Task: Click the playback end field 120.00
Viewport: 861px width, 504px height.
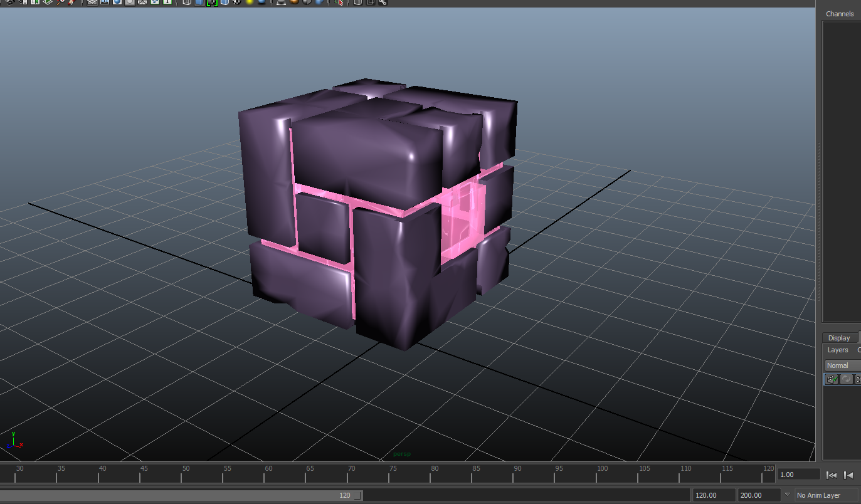Action: point(714,495)
